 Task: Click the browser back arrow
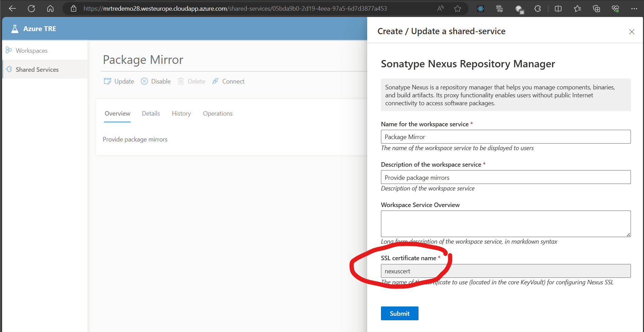point(12,9)
